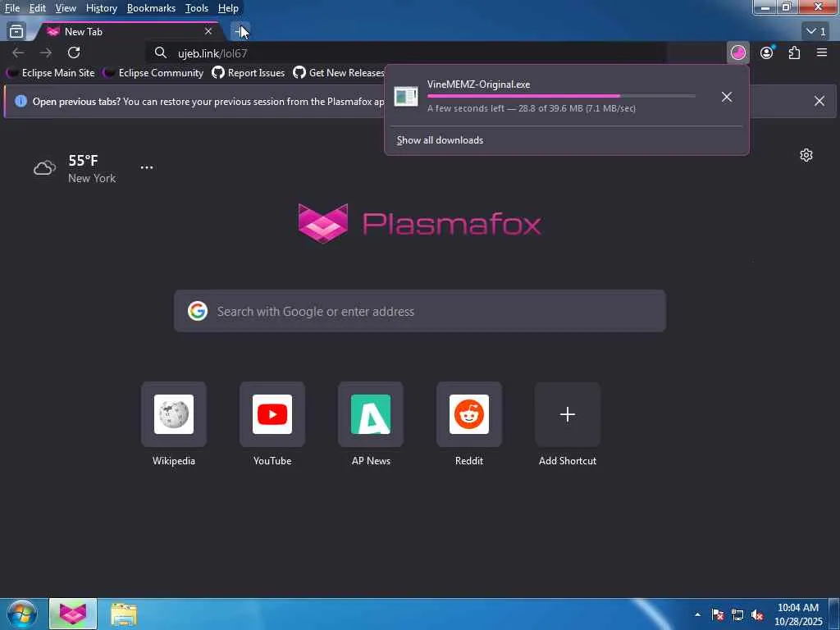Close the New Tab tab
This screenshot has width=840, height=630.
[x=208, y=32]
